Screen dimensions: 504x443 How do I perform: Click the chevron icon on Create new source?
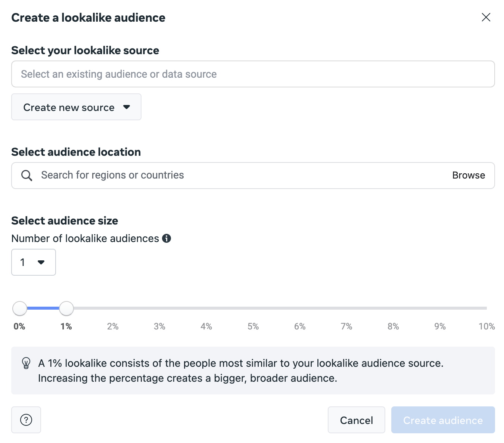(127, 107)
